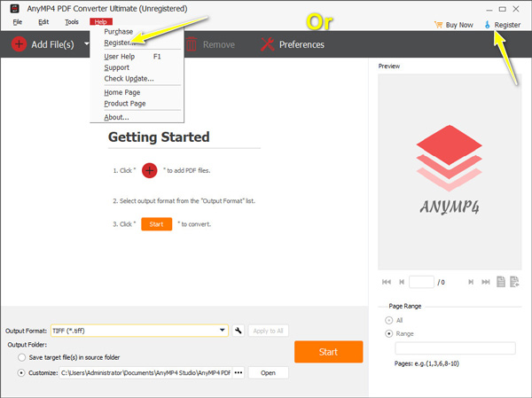Open output format settings wrench icon
Image resolution: width=532 pixels, height=398 pixels.
pyautogui.click(x=239, y=331)
